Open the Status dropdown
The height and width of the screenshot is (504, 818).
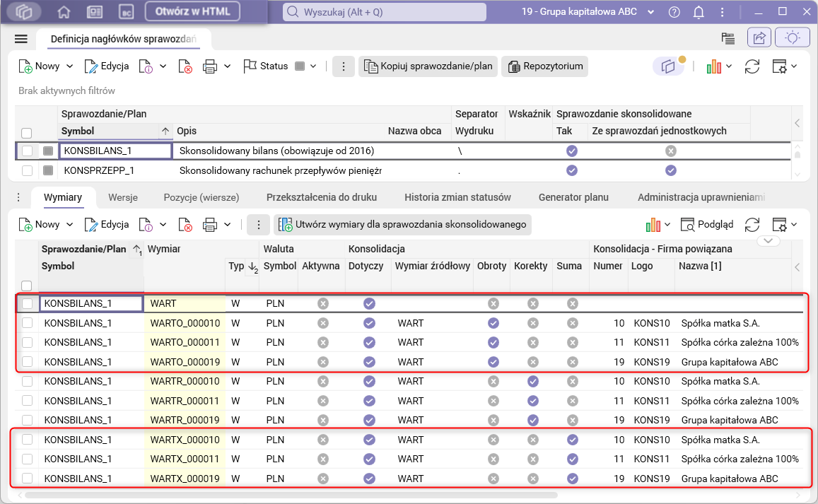(x=312, y=66)
